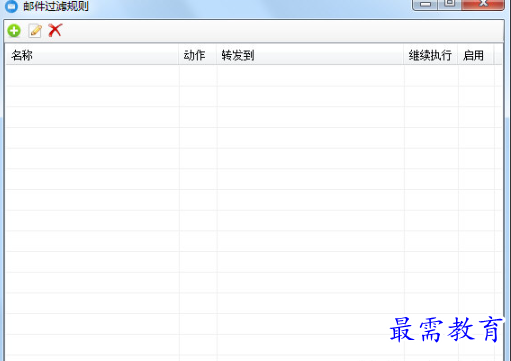
Task: Sort by the 继续执行 column header
Action: pyautogui.click(x=431, y=55)
